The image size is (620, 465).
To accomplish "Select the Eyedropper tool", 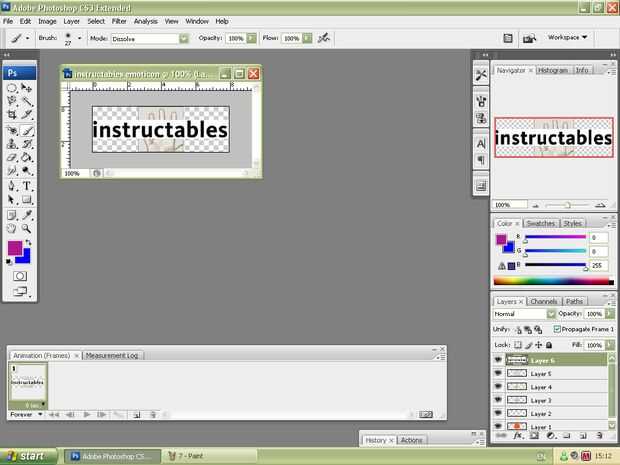I will (26, 215).
